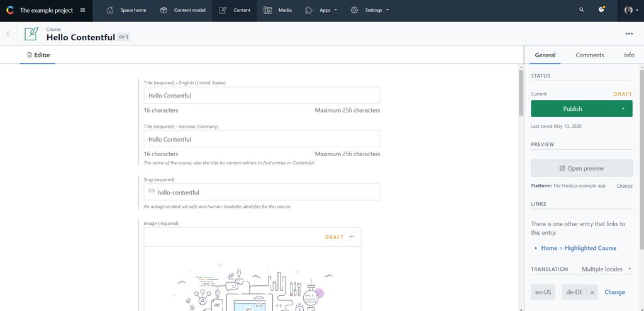Image resolution: width=644 pixels, height=311 pixels.
Task: Open the entry actions three-dot menu
Action: pyautogui.click(x=629, y=34)
